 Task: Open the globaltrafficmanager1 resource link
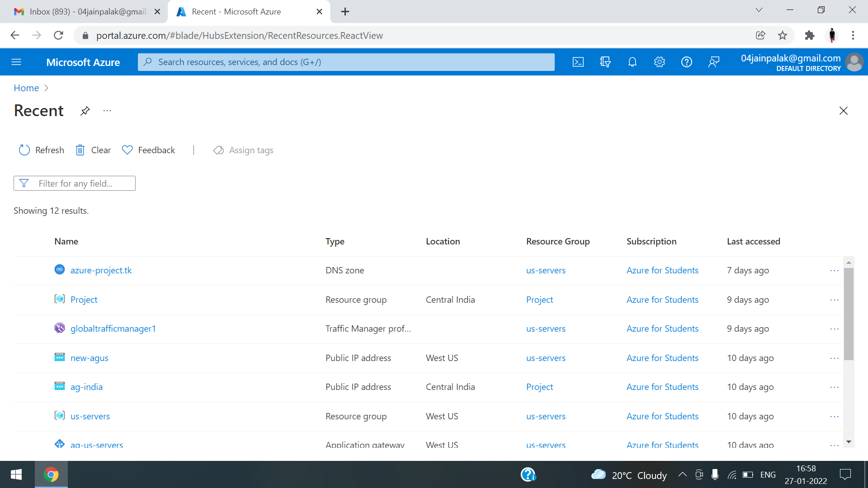113,328
